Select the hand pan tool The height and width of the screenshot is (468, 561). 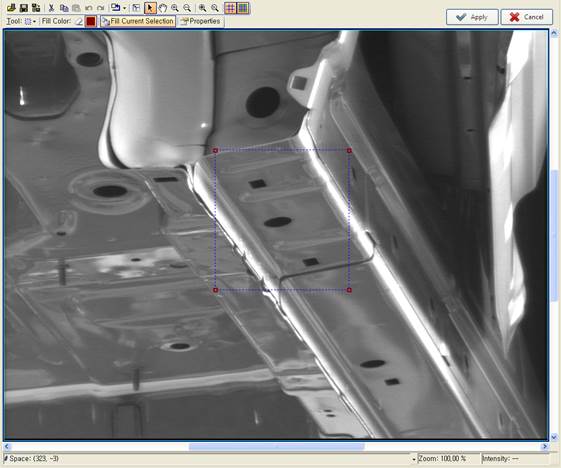pyautogui.click(x=162, y=8)
